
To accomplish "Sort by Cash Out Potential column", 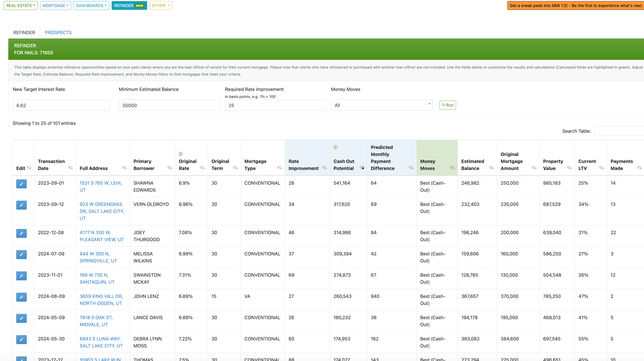I will click(x=362, y=168).
